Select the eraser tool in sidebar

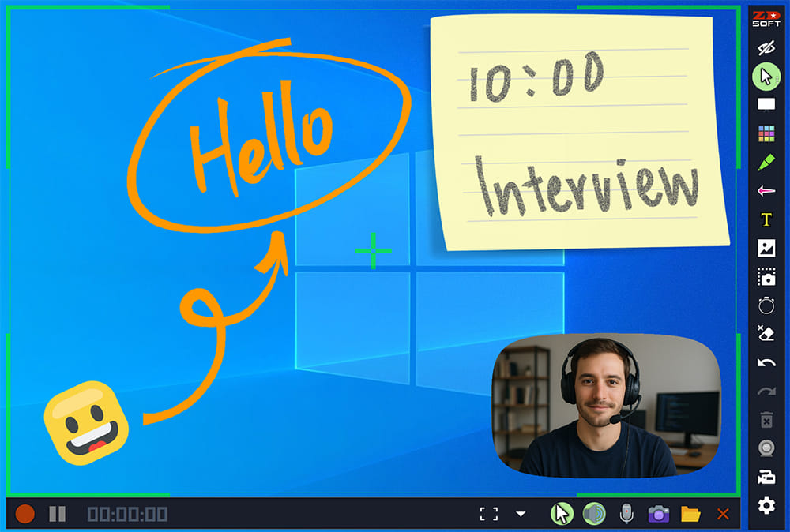tap(766, 333)
